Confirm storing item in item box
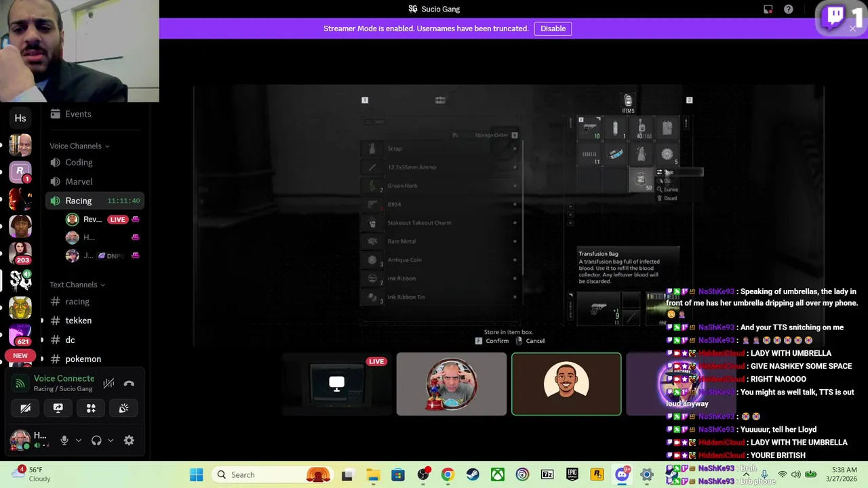868x488 pixels. coord(492,341)
